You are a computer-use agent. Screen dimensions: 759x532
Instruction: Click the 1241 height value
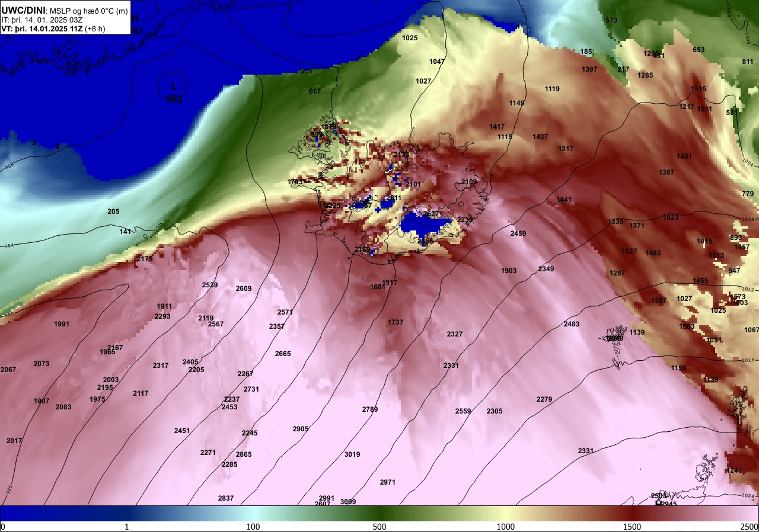pos(734,470)
